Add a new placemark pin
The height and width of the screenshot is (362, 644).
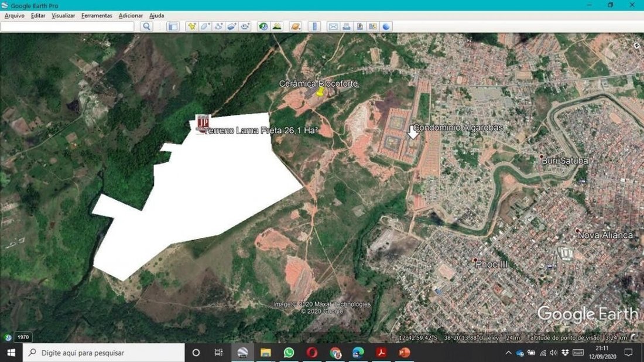coord(192,27)
